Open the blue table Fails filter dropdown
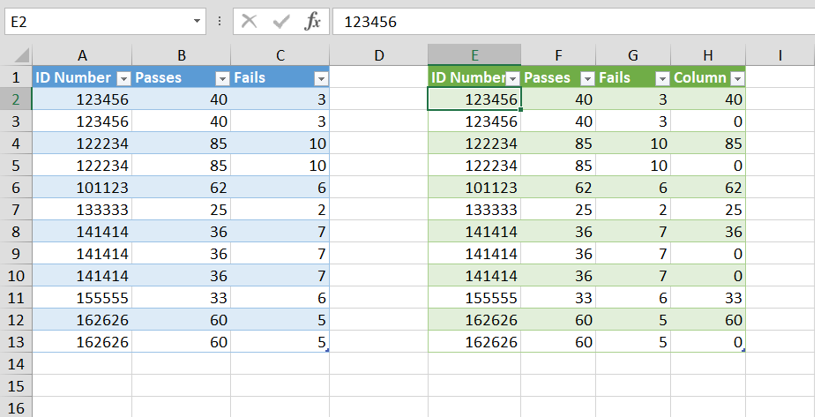This screenshot has width=815, height=417. point(321,79)
